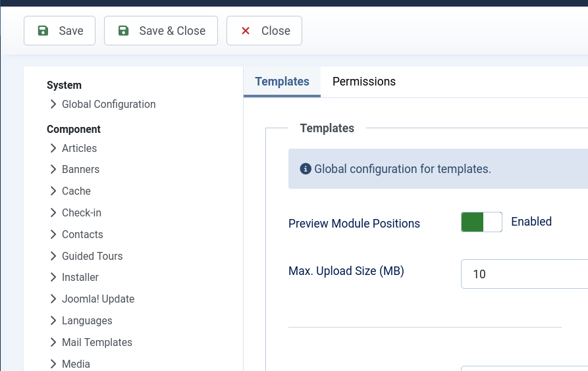Click the chevron icon beside Cache

(53, 191)
